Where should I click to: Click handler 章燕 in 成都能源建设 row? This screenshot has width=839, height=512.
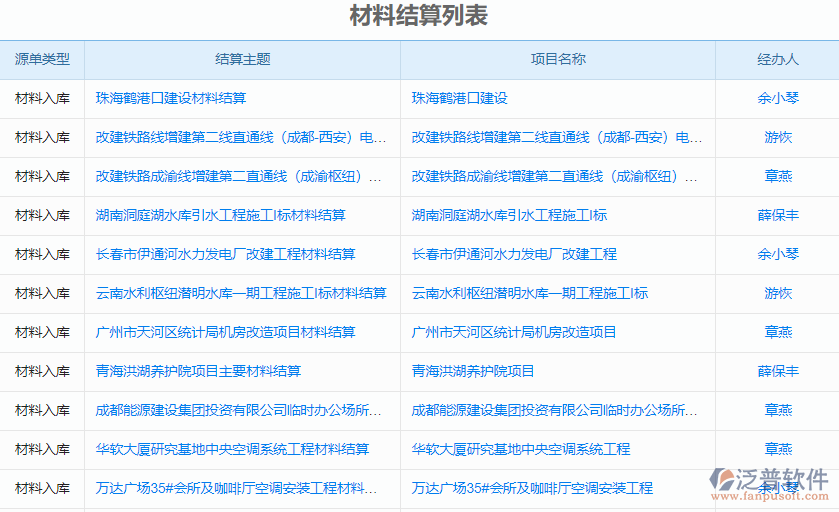(x=778, y=410)
